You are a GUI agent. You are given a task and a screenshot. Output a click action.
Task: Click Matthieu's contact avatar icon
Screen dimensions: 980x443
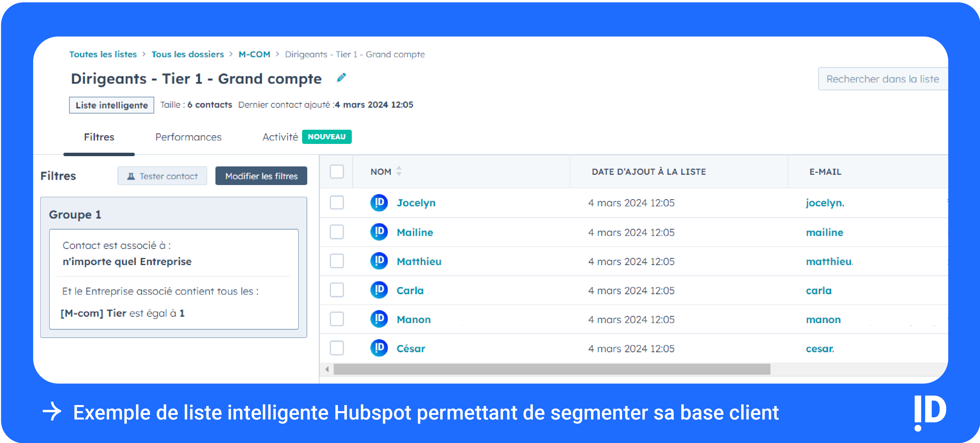tap(379, 261)
